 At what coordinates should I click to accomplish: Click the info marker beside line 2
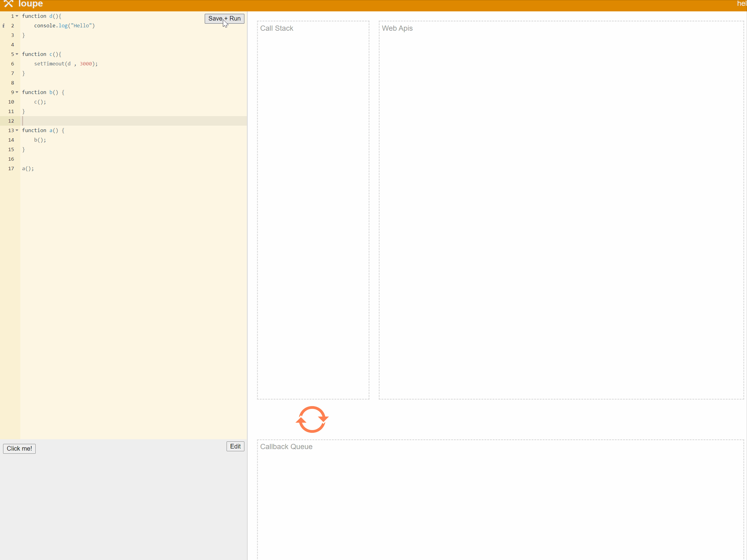(3, 26)
